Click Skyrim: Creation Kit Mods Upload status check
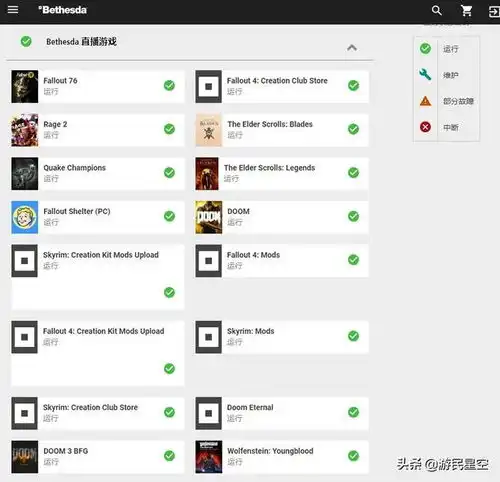The width and height of the screenshot is (500, 482). pyautogui.click(x=169, y=292)
